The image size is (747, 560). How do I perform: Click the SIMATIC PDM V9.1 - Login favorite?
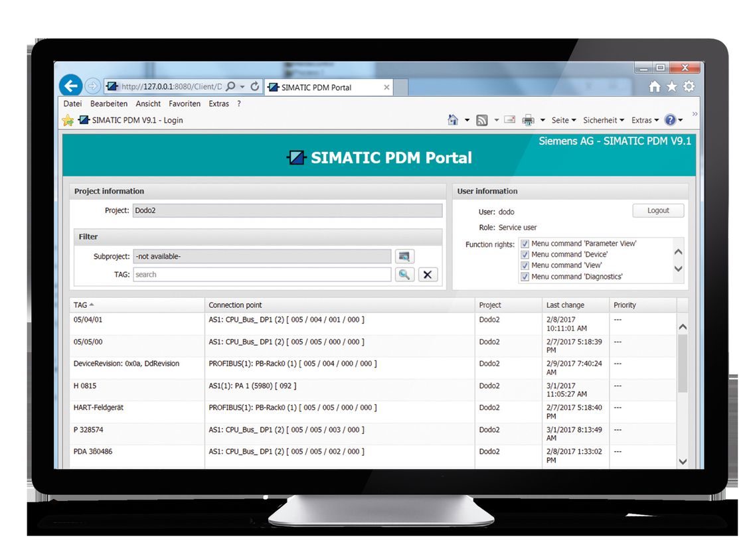131,120
